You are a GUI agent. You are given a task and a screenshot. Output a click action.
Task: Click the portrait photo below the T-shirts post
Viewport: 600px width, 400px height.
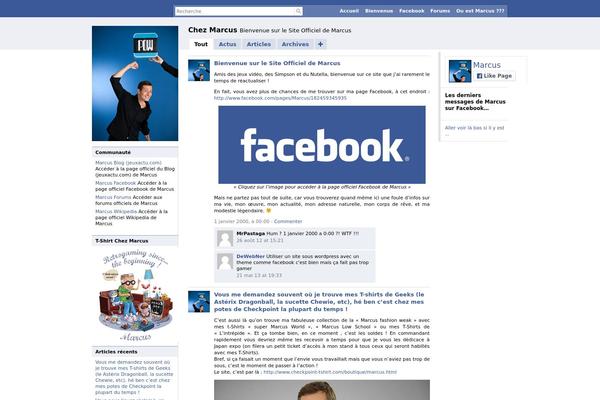tap(322, 390)
